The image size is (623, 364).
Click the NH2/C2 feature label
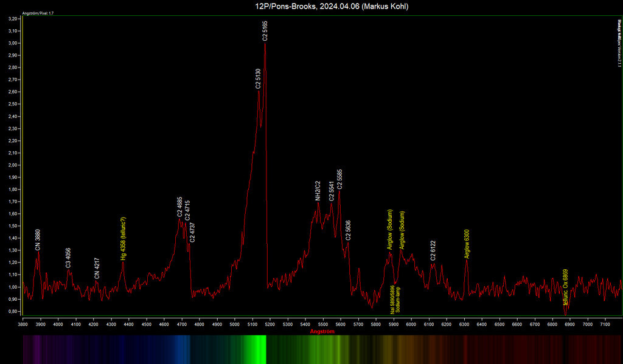pyautogui.click(x=318, y=190)
